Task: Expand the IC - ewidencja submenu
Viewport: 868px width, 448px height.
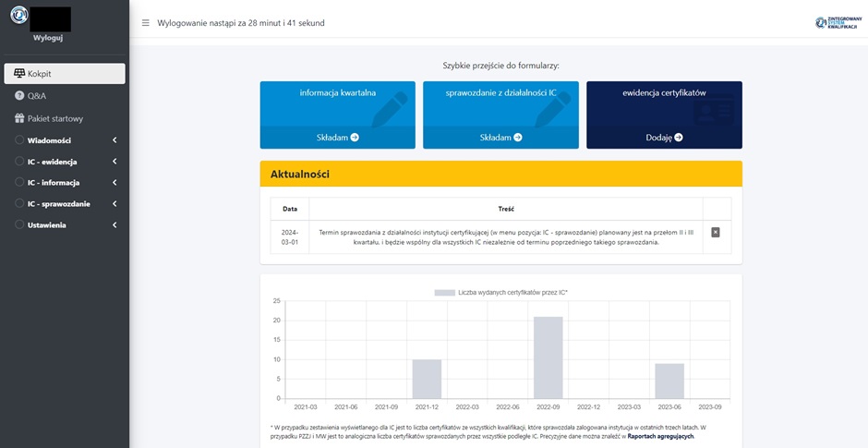Action: pos(65,162)
